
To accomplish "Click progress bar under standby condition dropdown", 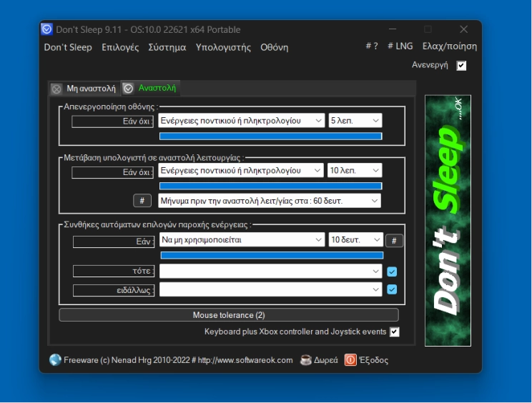I will [271, 186].
